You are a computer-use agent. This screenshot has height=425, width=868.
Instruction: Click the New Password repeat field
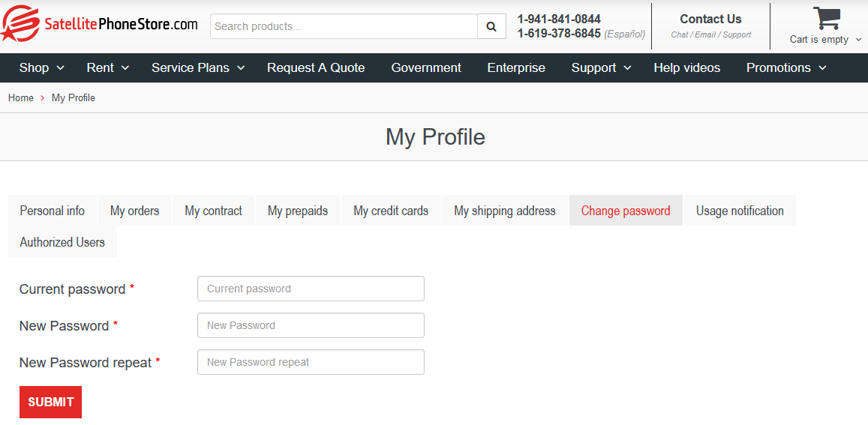311,362
